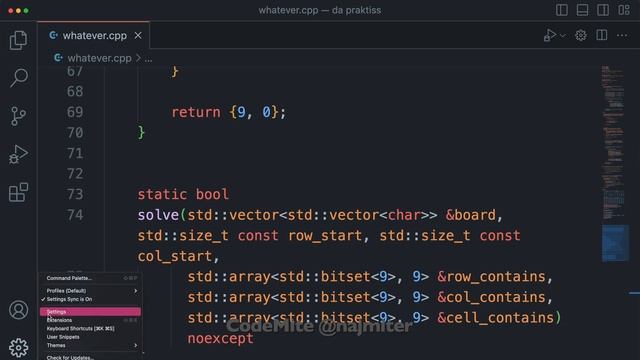
Task: Open the editor More Actions ellipsis
Action: pos(622,36)
